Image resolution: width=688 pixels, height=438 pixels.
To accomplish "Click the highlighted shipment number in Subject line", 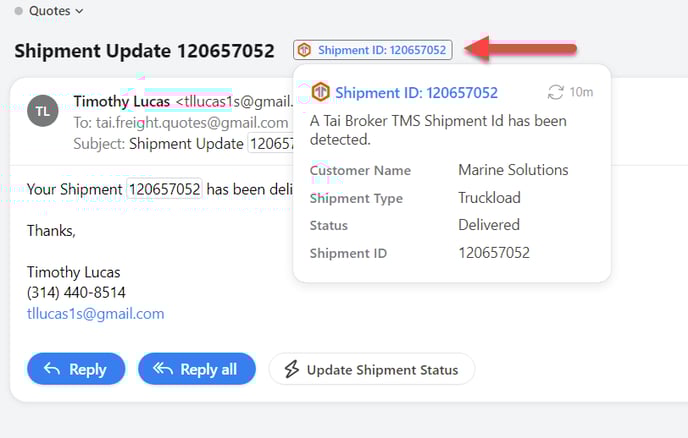I will (270, 143).
